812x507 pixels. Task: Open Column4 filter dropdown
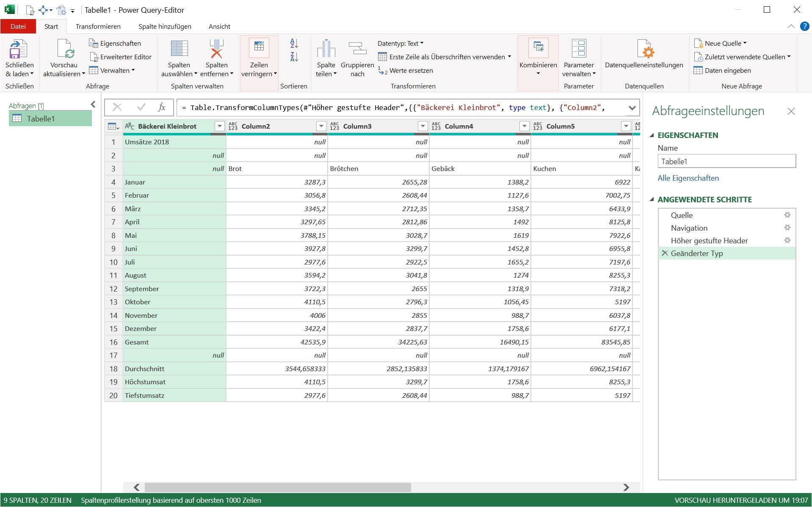[525, 126]
